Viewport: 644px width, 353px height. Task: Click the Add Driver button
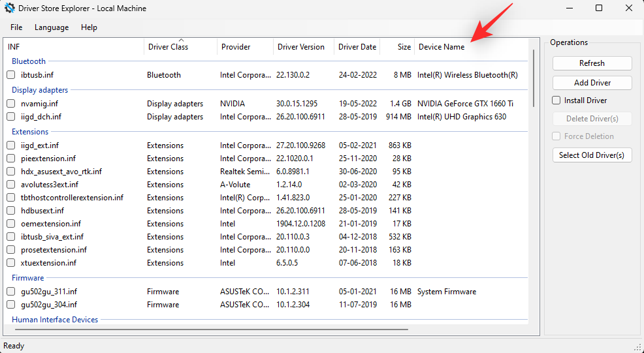click(x=592, y=83)
